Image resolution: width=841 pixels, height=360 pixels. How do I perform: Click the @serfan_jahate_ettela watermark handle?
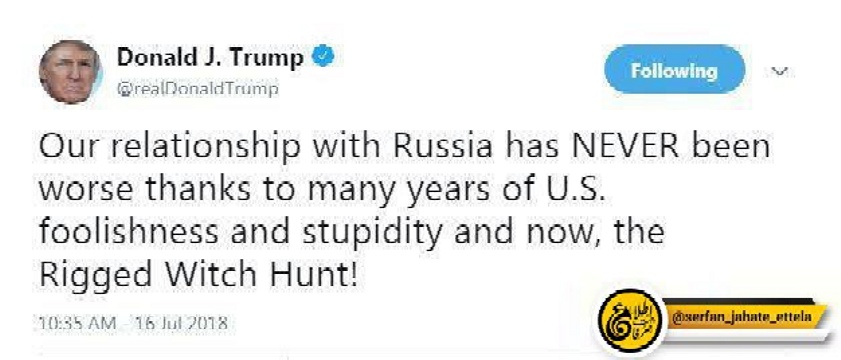tap(742, 318)
